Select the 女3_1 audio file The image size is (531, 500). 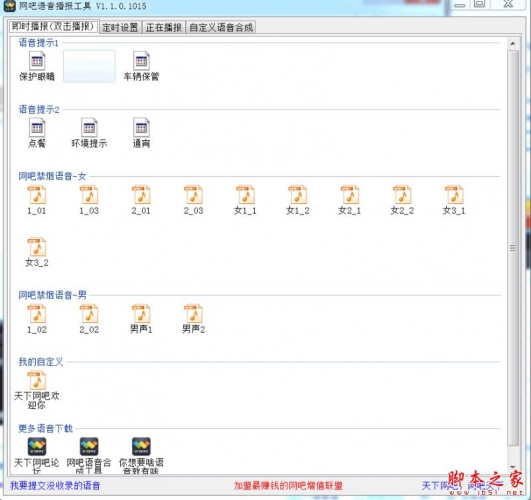pyautogui.click(x=454, y=200)
